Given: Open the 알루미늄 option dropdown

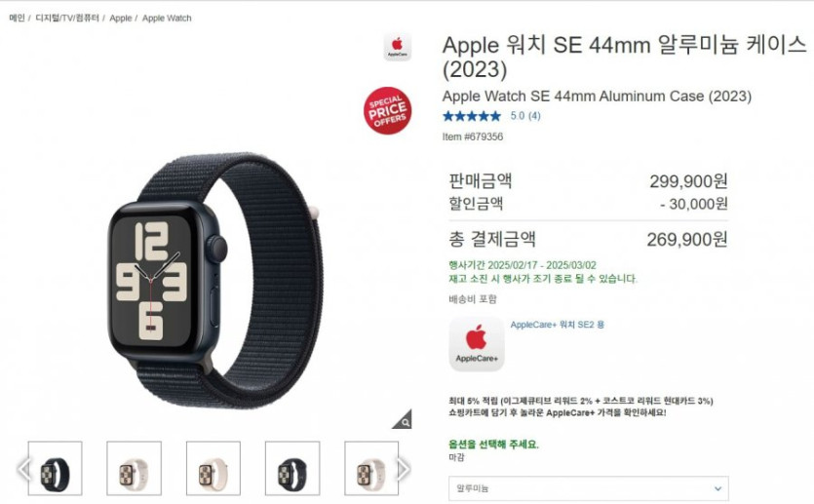Looking at the screenshot, I should [589, 488].
